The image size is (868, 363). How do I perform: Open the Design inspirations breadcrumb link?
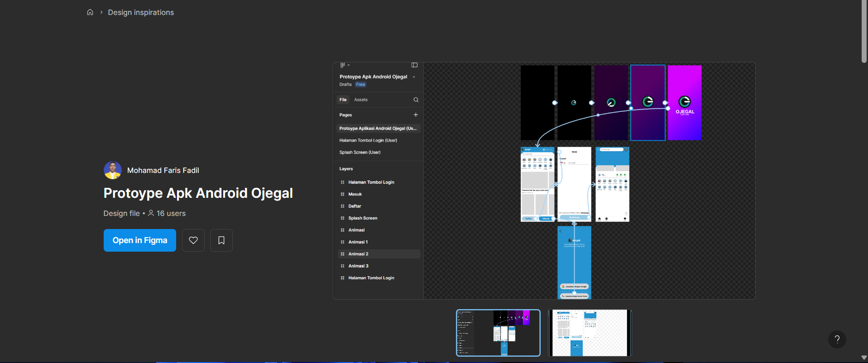pyautogui.click(x=141, y=12)
